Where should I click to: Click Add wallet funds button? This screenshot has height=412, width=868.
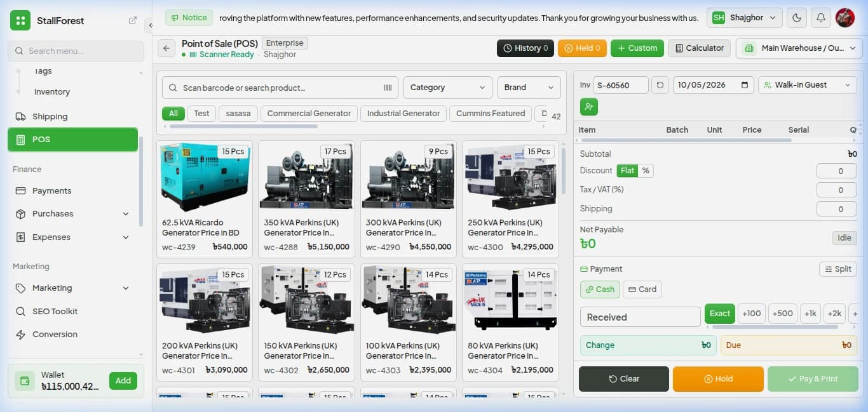123,381
